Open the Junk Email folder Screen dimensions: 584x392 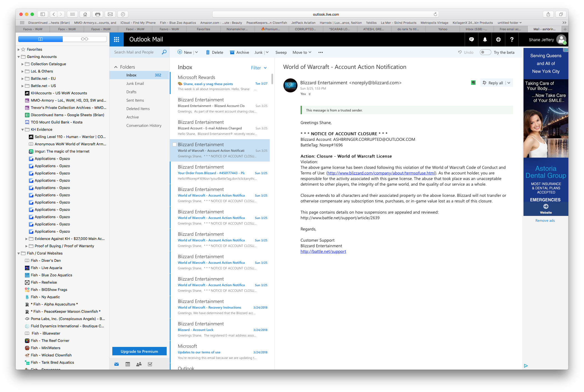tap(135, 83)
